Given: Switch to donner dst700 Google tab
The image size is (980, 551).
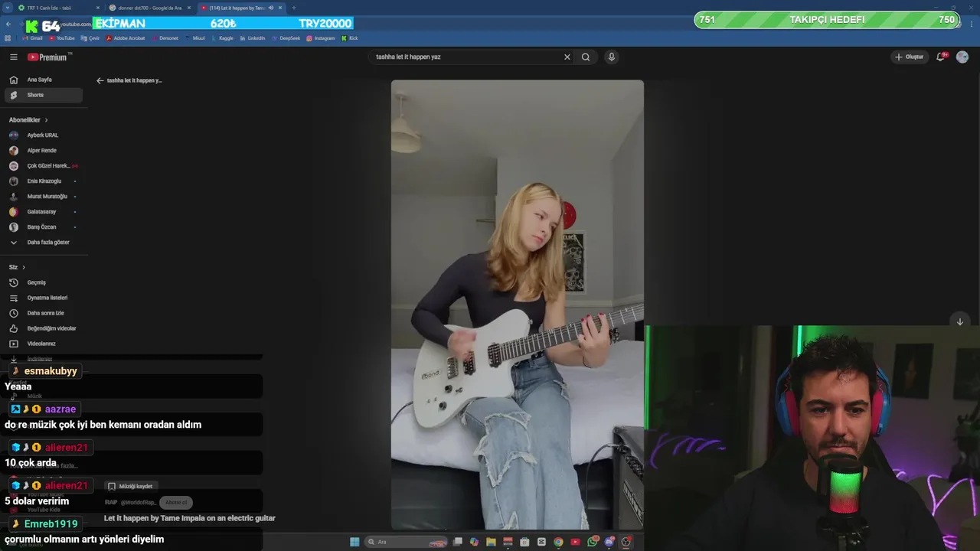Looking at the screenshot, I should click(149, 8).
